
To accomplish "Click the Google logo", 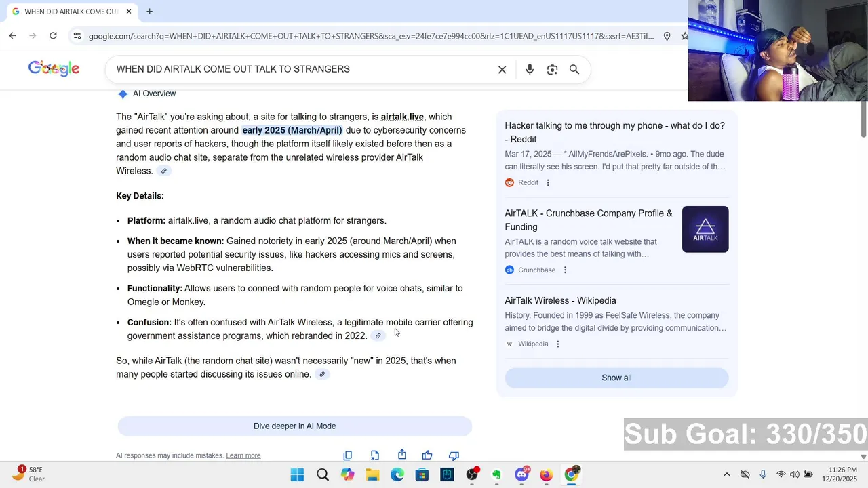I will (54, 68).
